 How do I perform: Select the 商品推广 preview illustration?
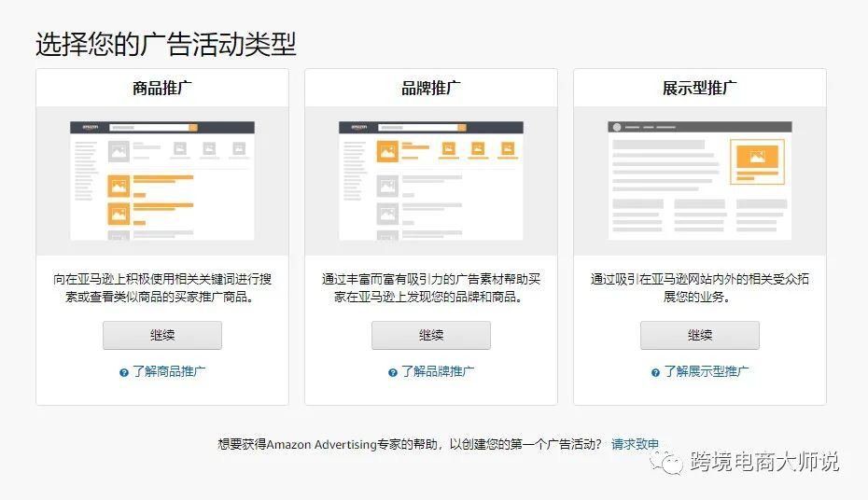[162, 181]
